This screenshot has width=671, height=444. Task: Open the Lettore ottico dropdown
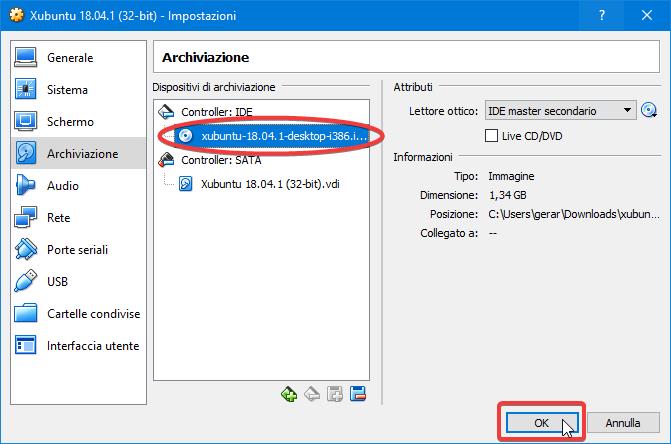561,111
